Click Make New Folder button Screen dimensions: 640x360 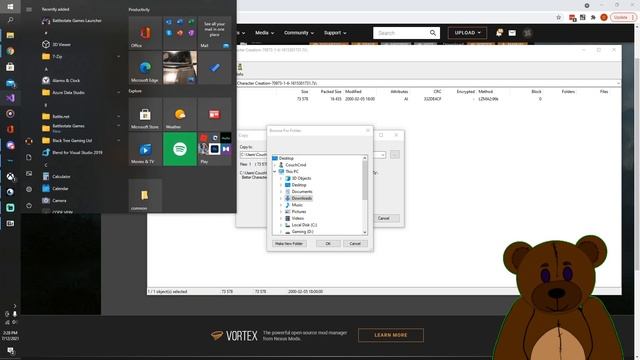click(x=289, y=243)
